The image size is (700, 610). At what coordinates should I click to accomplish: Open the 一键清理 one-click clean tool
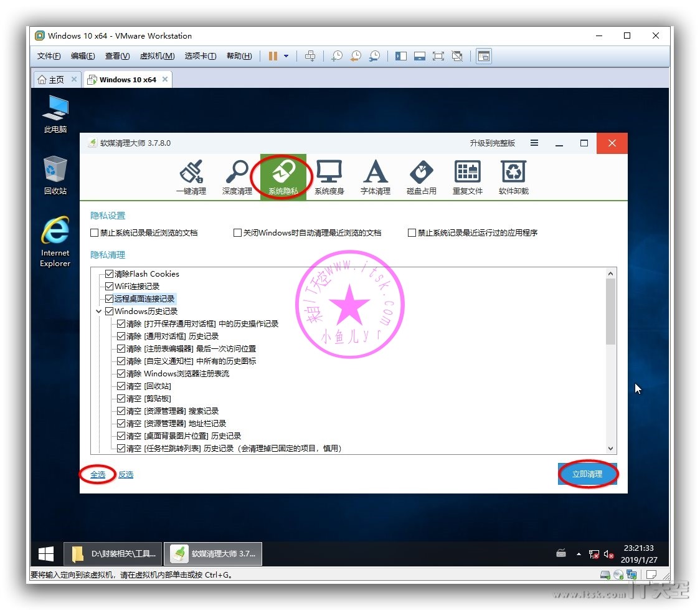click(191, 178)
